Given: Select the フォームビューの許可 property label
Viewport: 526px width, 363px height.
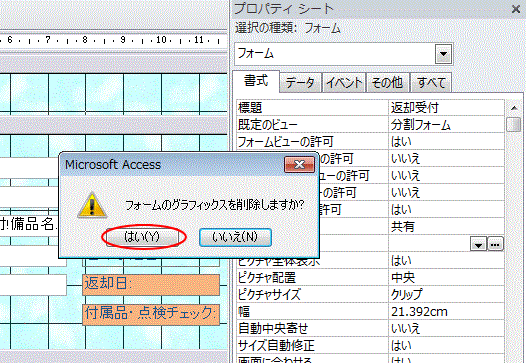Looking at the screenshot, I should [x=312, y=142].
